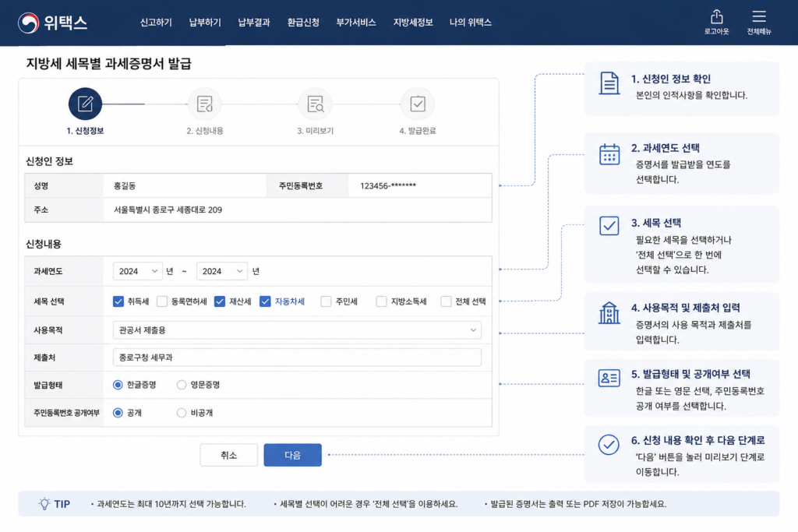Click the 4. 사용목적 및 제출처 입력 heading
Image resolution: width=798 pixels, height=532 pixels.
pyautogui.click(x=686, y=308)
